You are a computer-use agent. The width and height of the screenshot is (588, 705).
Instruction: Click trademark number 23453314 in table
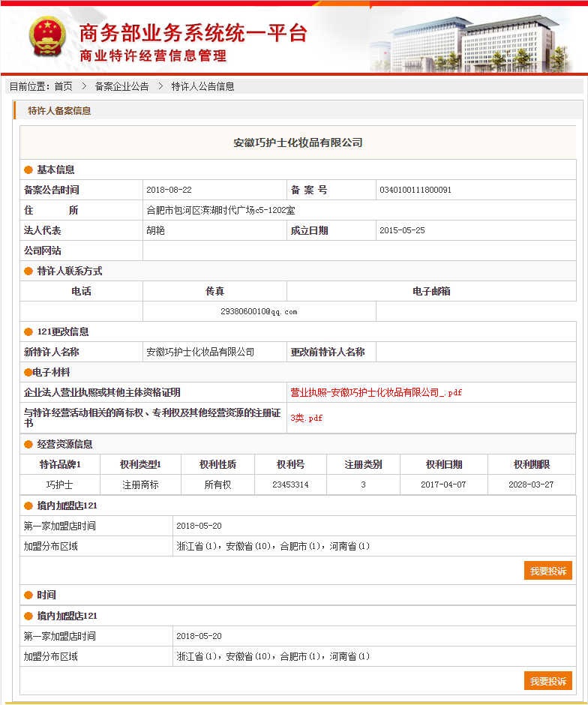[x=290, y=484]
